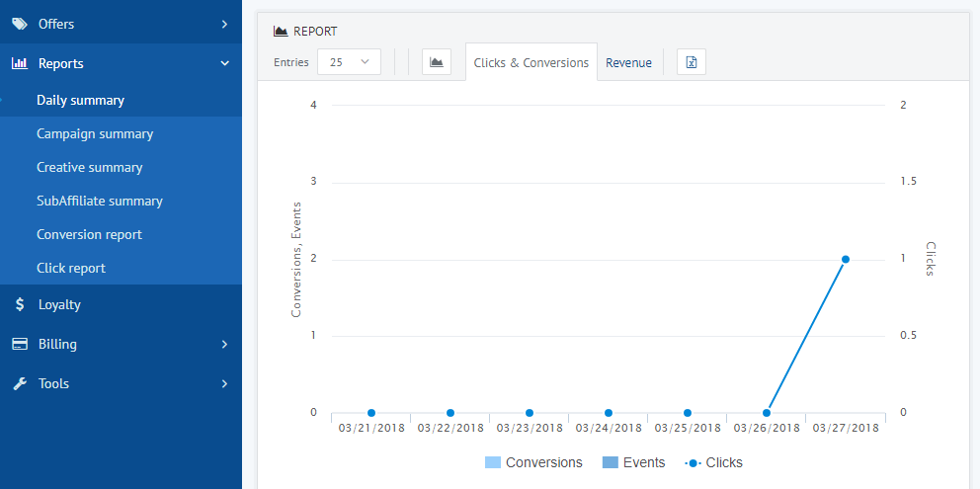Toggle Events series in chart legend
Viewport: 980px width, 489px height.
click(x=632, y=462)
